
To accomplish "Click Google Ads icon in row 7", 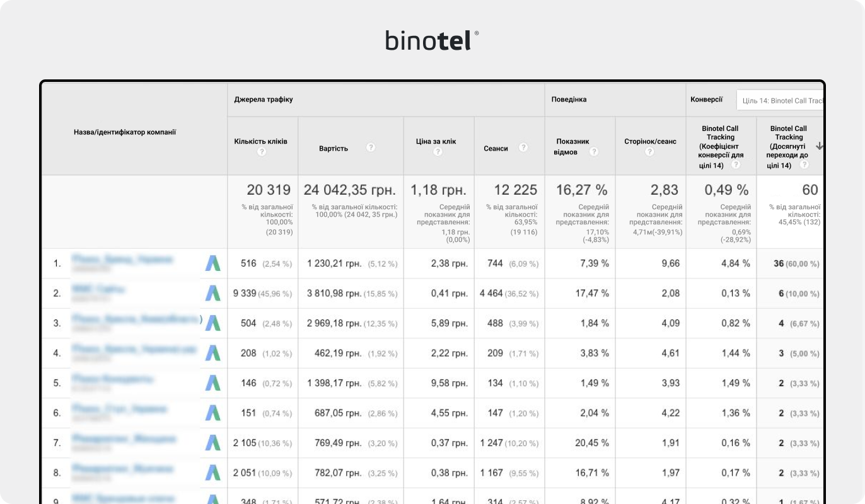I will click(213, 443).
